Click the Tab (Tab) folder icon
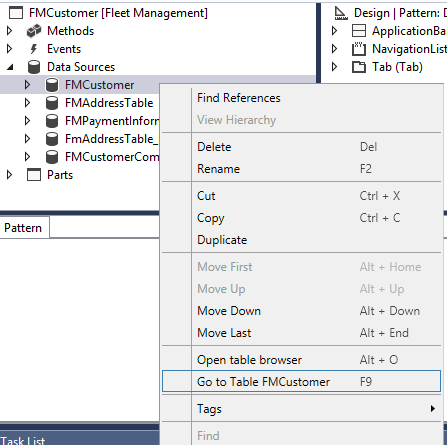Screen dimensions: 447x445 (359, 67)
